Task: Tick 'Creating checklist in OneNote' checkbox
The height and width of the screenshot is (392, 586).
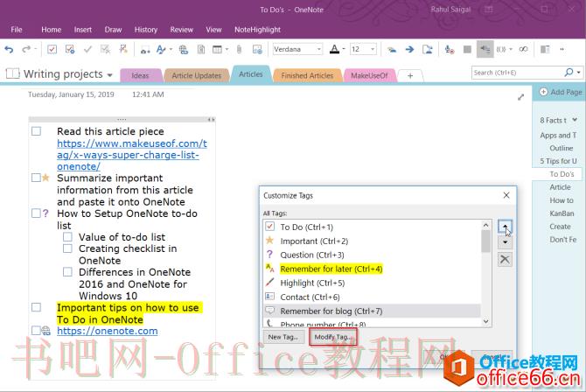Action: [x=67, y=248]
